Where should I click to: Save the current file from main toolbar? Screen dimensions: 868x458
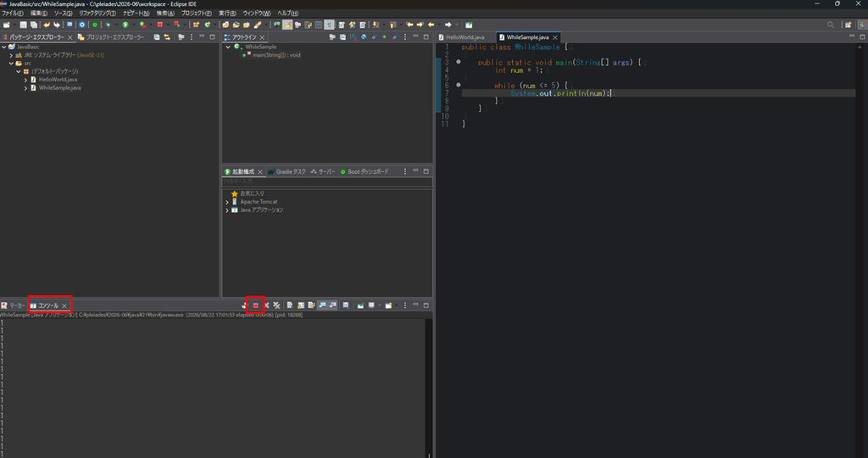[23, 25]
